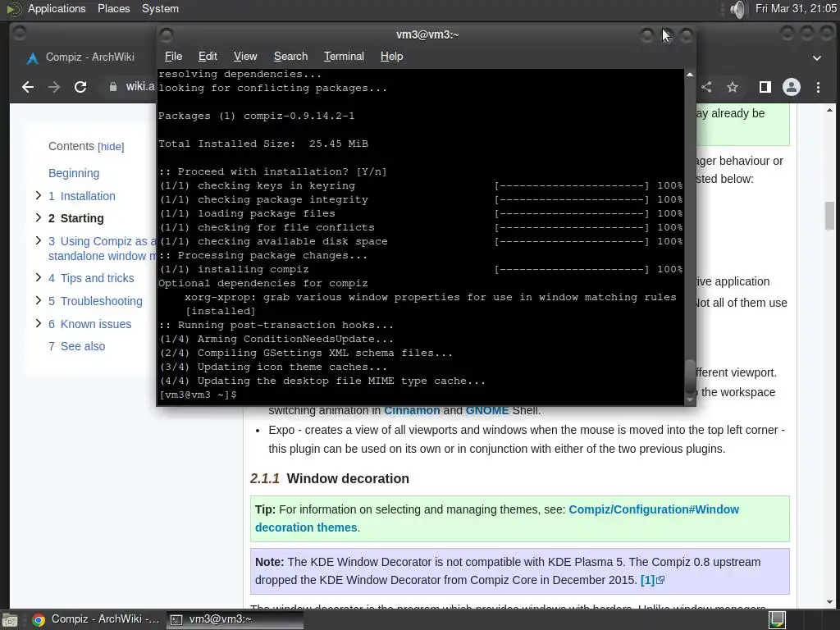The width and height of the screenshot is (840, 630).
Task: Open the terminal View menu
Action: point(245,57)
